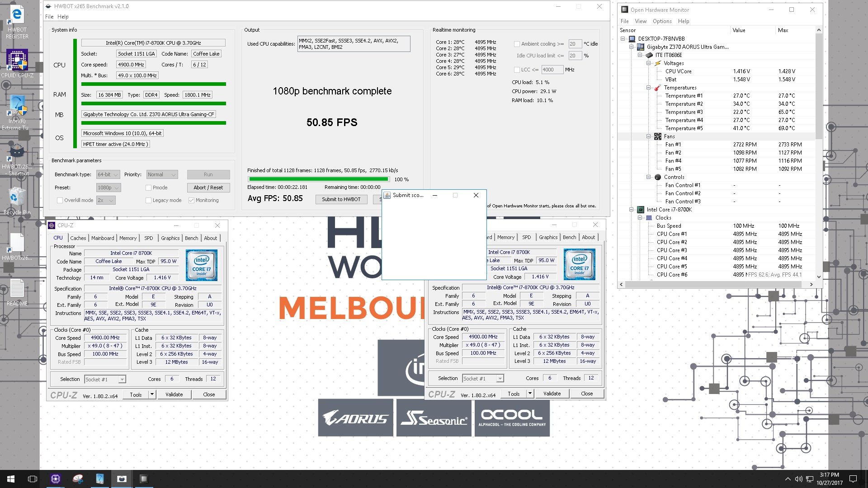
Task: Click the Java icon in Submit score dialog
Action: pos(387,195)
